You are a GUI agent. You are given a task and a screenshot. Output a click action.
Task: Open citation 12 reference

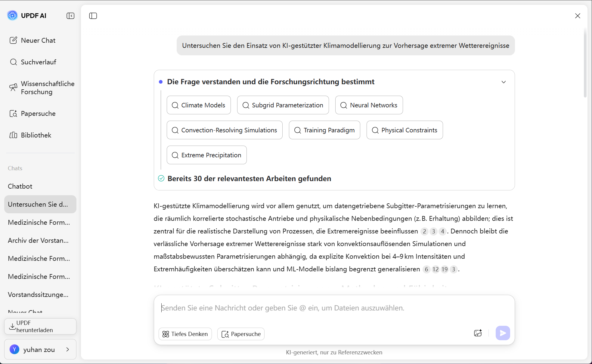435,269
